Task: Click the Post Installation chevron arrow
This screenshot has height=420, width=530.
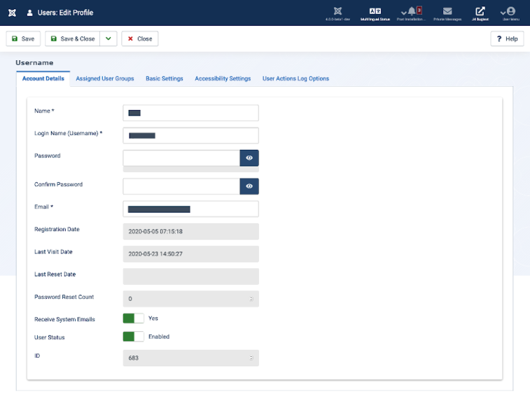Action: tap(403, 13)
